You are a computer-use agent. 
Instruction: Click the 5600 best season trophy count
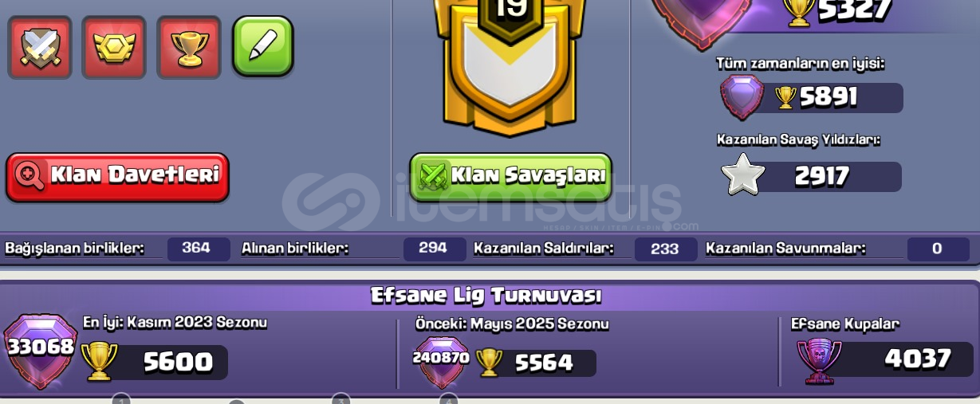pyautogui.click(x=179, y=363)
